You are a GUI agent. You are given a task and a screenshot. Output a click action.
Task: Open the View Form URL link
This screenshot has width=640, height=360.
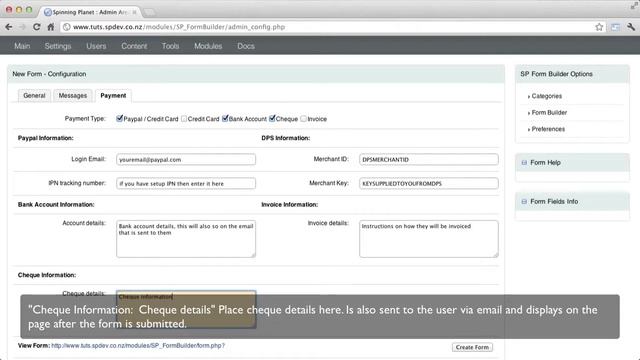pos(138,345)
